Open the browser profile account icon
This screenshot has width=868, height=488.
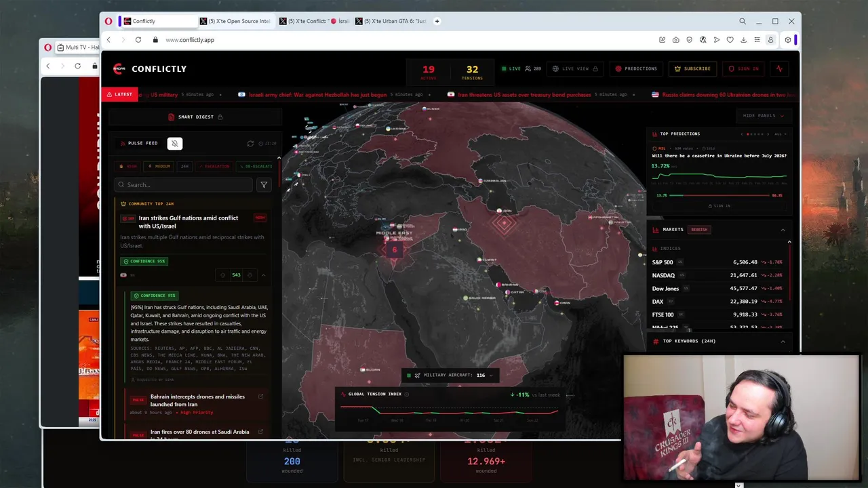(x=770, y=40)
